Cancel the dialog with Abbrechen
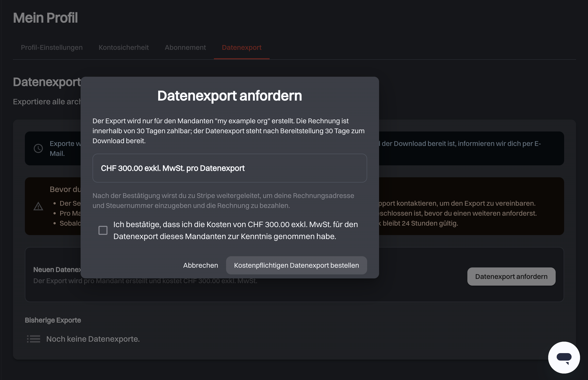This screenshot has width=588, height=380. pyautogui.click(x=200, y=265)
